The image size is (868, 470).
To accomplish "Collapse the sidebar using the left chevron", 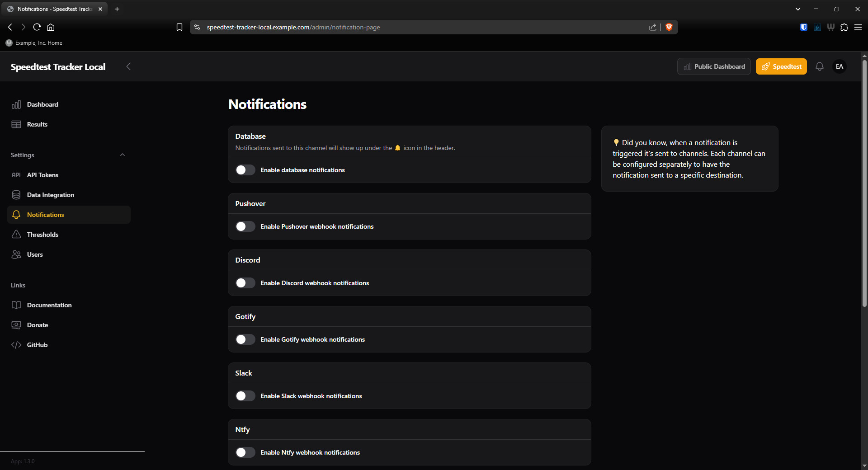I will (x=128, y=66).
